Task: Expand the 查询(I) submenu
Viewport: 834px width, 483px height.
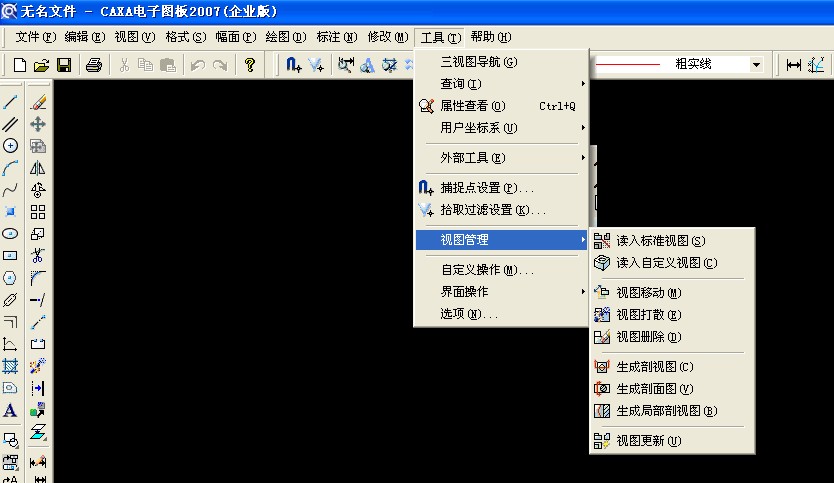Action: point(502,84)
